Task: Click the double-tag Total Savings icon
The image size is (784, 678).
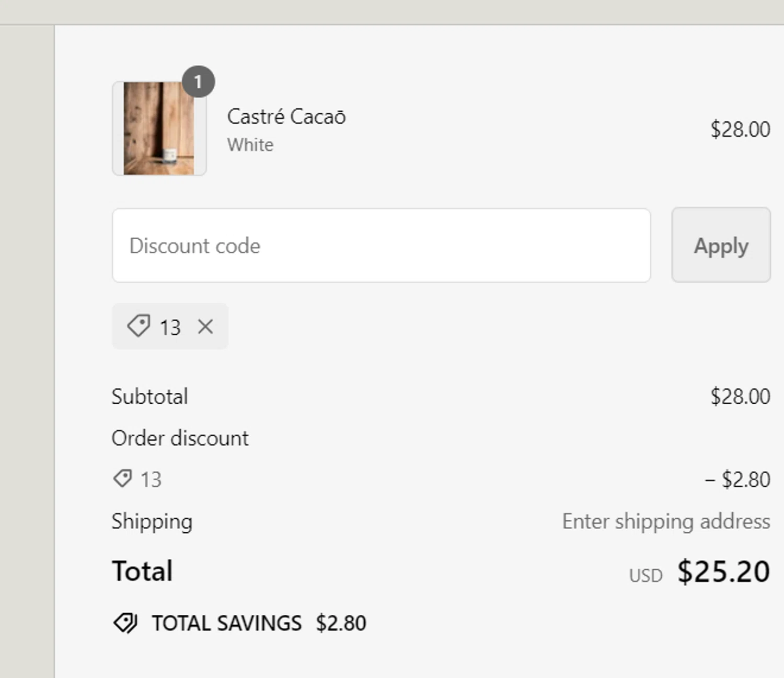Action: (x=125, y=623)
